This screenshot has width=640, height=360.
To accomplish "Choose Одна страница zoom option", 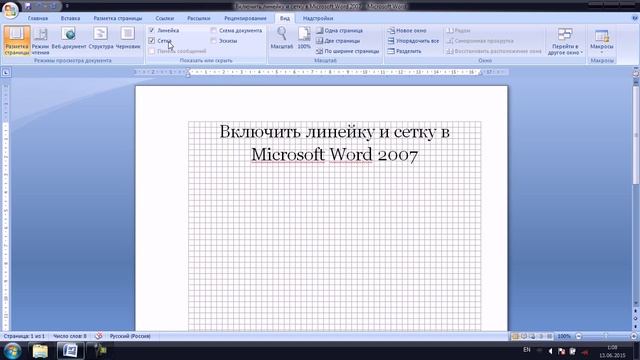I will (x=340, y=31).
